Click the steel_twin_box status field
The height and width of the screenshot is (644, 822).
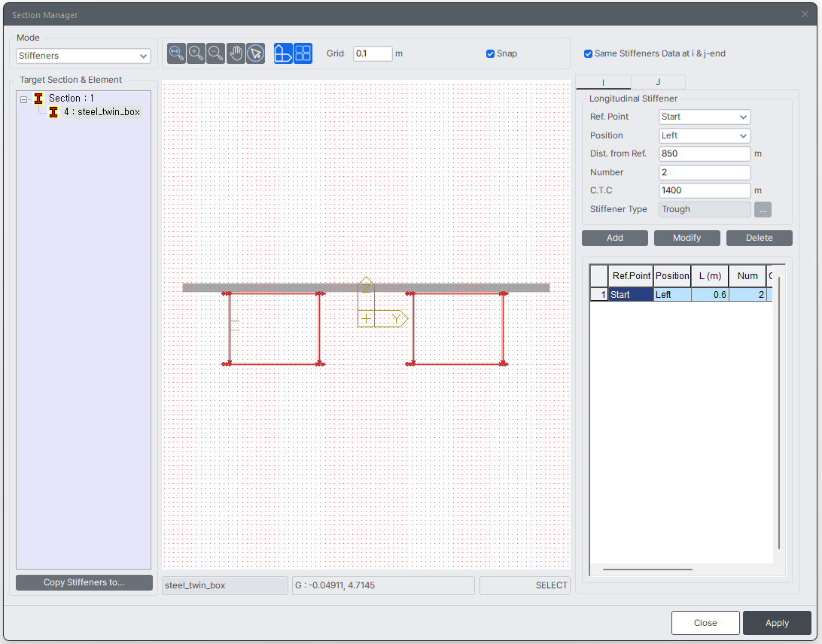(x=225, y=586)
